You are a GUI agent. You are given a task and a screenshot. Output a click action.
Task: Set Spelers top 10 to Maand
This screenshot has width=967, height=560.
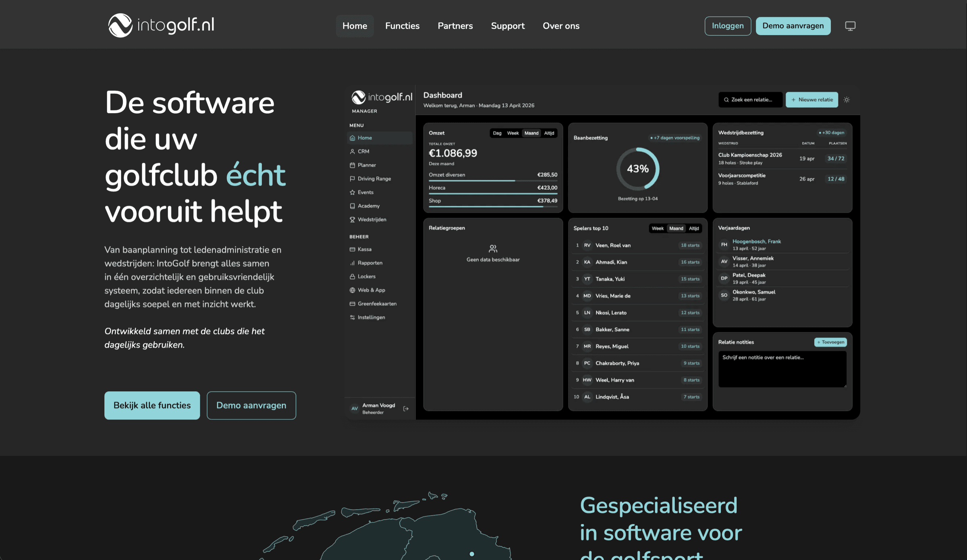676,228
